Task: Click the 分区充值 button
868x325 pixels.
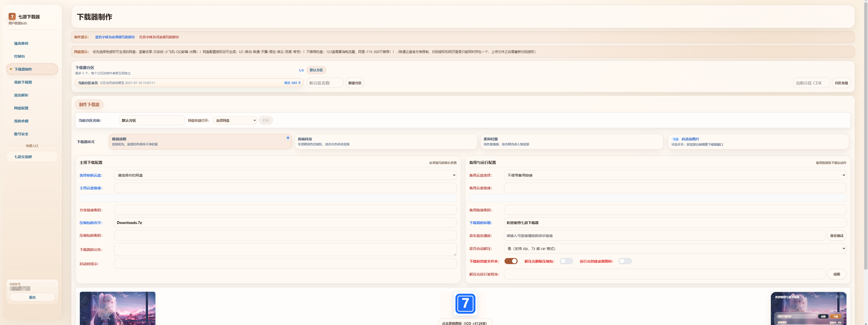Action: pyautogui.click(x=841, y=83)
